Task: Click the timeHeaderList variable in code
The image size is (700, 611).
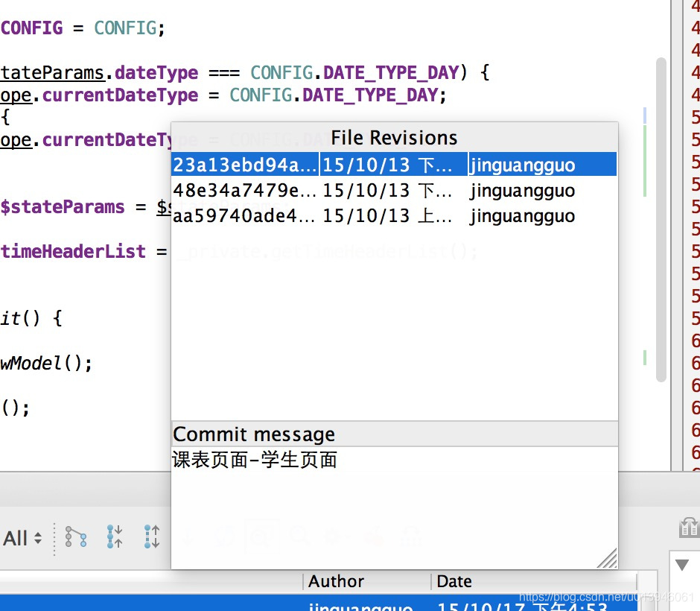Action: pos(73,251)
